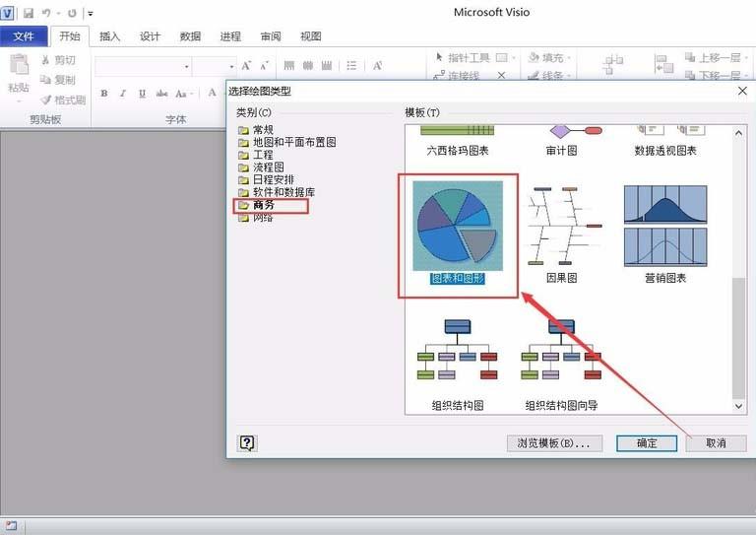The image size is (756, 535).
Task: Click the large Paste clipboard icon
Action: 19,66
